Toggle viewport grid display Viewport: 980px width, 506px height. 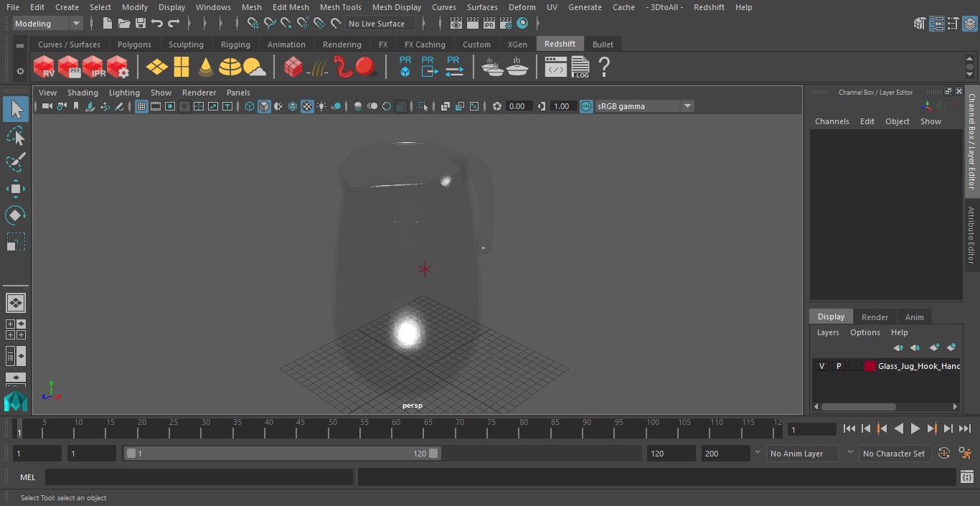[x=141, y=106]
